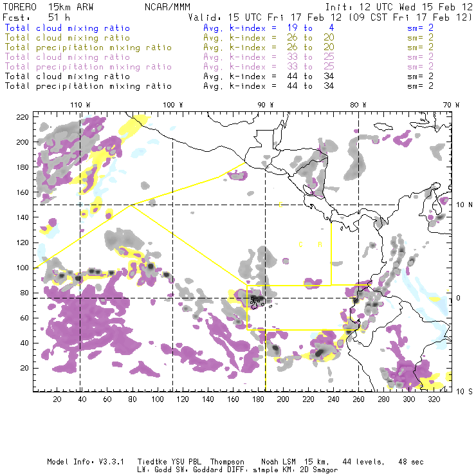Click the olive "Total cloud mixing ratio" legend line
The image size is (476, 476).
[68, 38]
